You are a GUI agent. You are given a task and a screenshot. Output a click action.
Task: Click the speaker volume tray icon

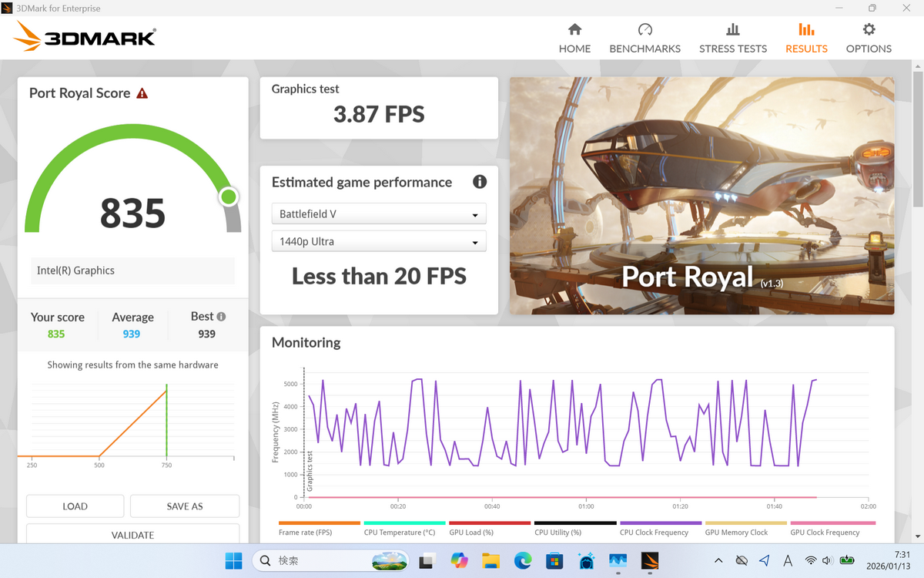coord(828,561)
